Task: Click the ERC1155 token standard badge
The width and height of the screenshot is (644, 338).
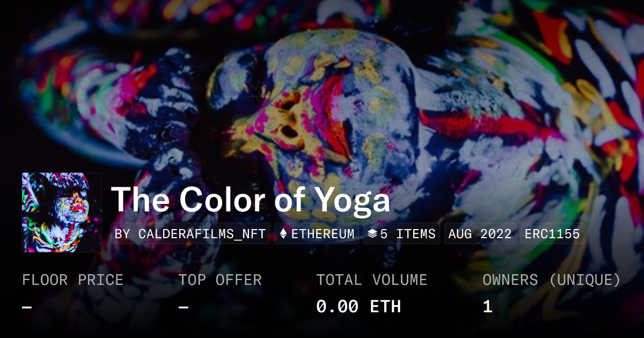Action: point(552,234)
